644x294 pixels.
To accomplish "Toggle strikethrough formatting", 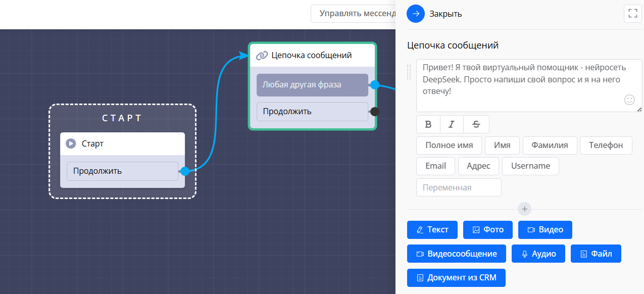I will click(x=476, y=124).
